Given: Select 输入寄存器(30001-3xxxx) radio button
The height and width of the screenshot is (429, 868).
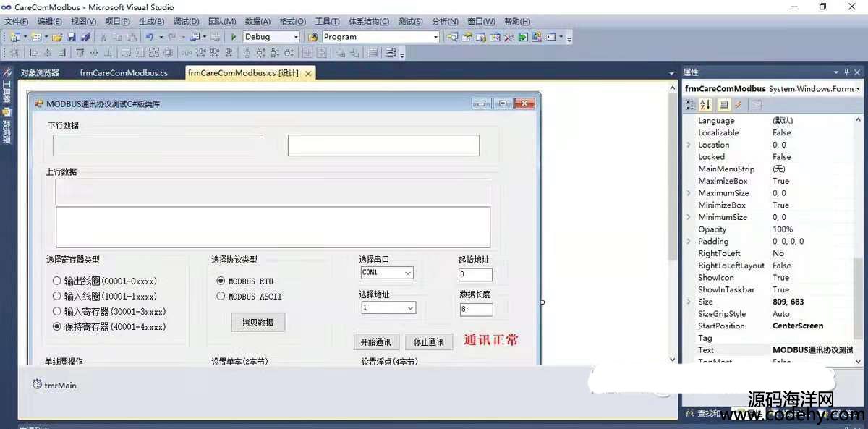Looking at the screenshot, I should click(109, 311).
